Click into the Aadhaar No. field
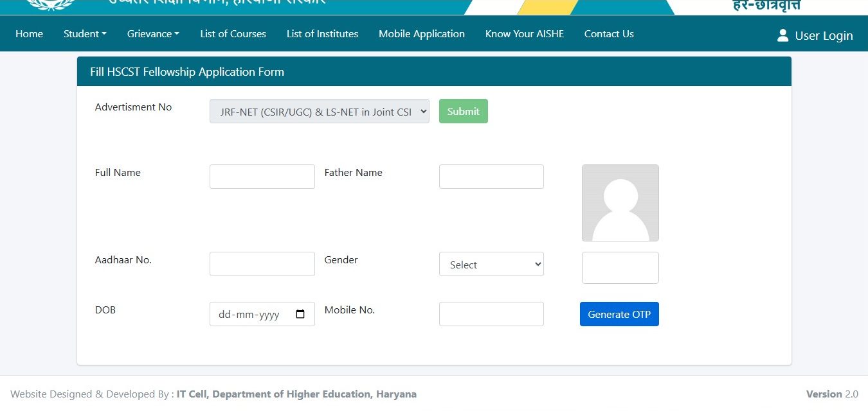This screenshot has height=411, width=868. point(262,264)
